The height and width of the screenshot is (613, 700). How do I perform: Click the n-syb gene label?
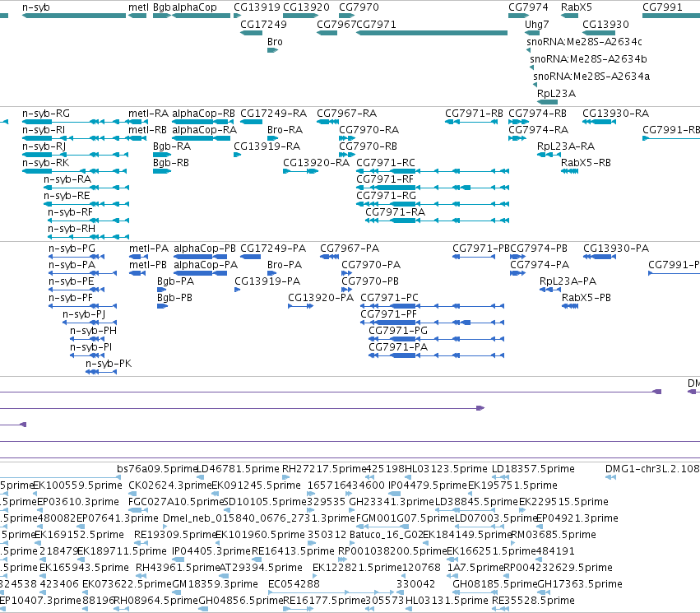36,7
